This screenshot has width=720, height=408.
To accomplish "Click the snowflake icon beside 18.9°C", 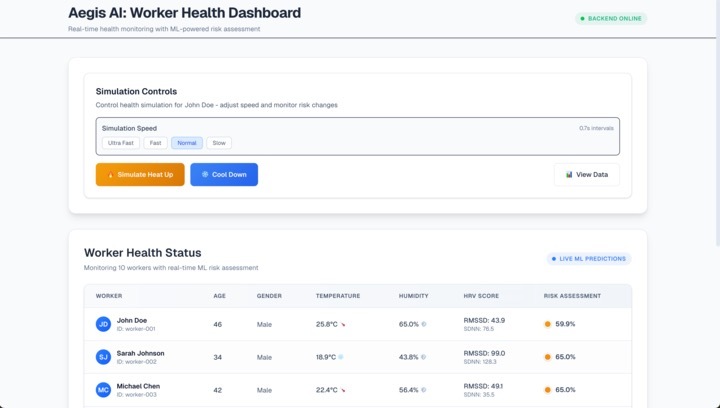I will coord(341,357).
